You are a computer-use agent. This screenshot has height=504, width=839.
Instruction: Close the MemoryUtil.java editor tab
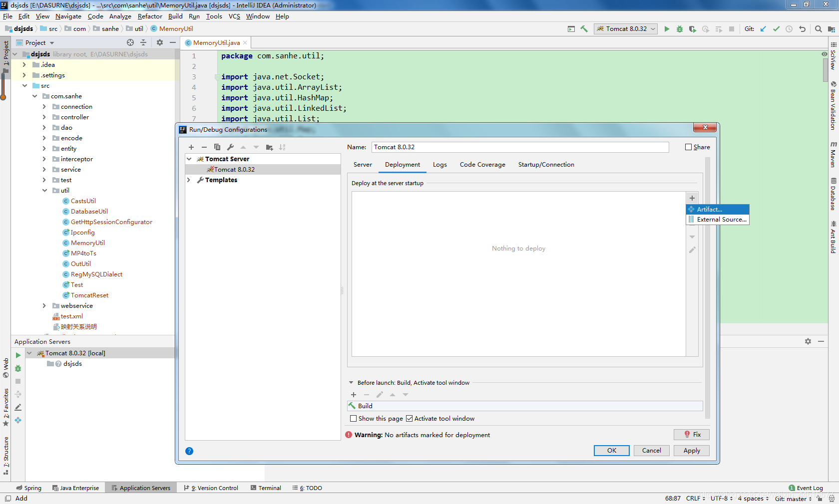(245, 43)
